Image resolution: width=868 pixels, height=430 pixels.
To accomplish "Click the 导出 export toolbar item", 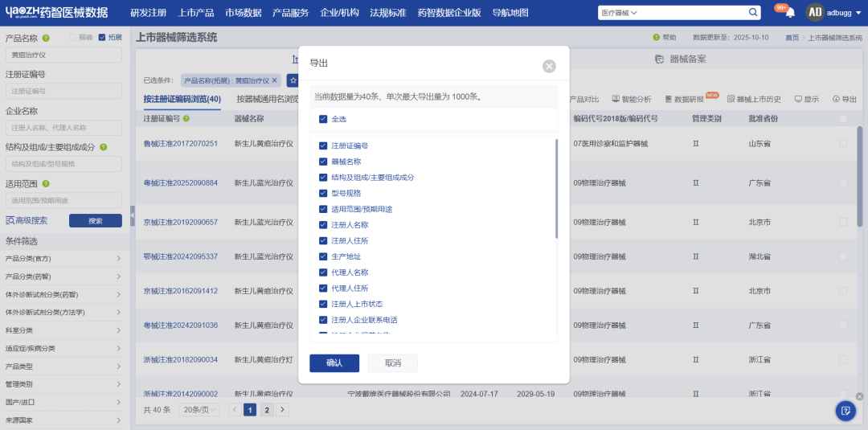I will coord(844,99).
